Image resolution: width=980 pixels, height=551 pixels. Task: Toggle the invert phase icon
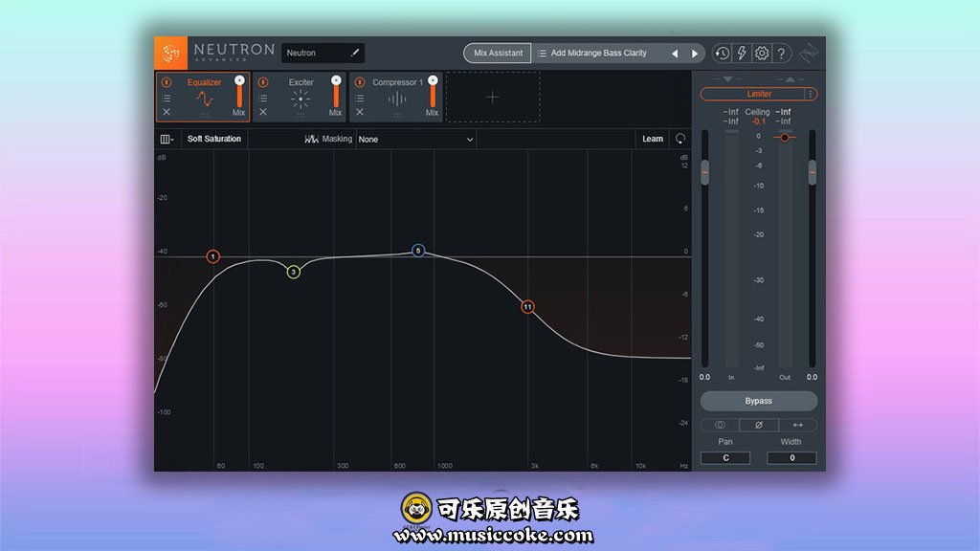click(759, 425)
